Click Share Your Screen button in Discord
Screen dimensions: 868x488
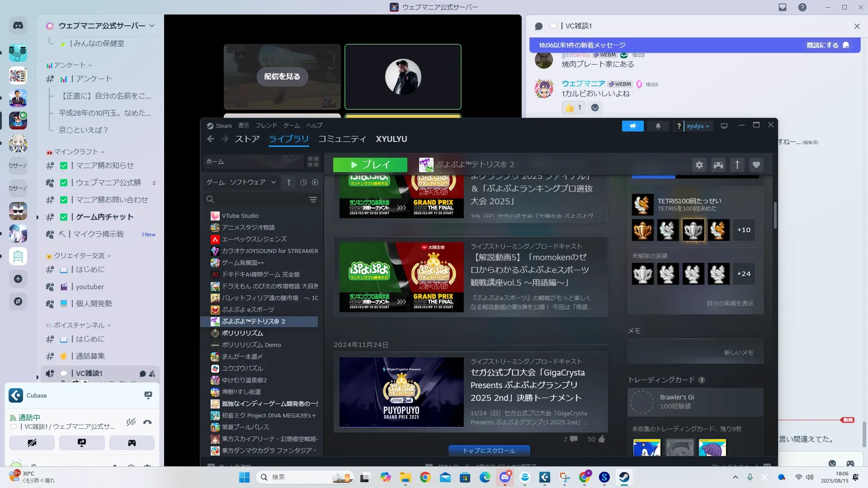(82, 443)
